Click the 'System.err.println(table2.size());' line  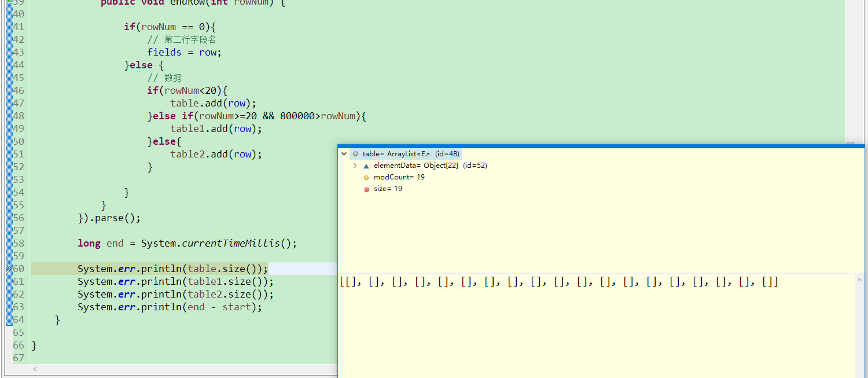click(175, 294)
